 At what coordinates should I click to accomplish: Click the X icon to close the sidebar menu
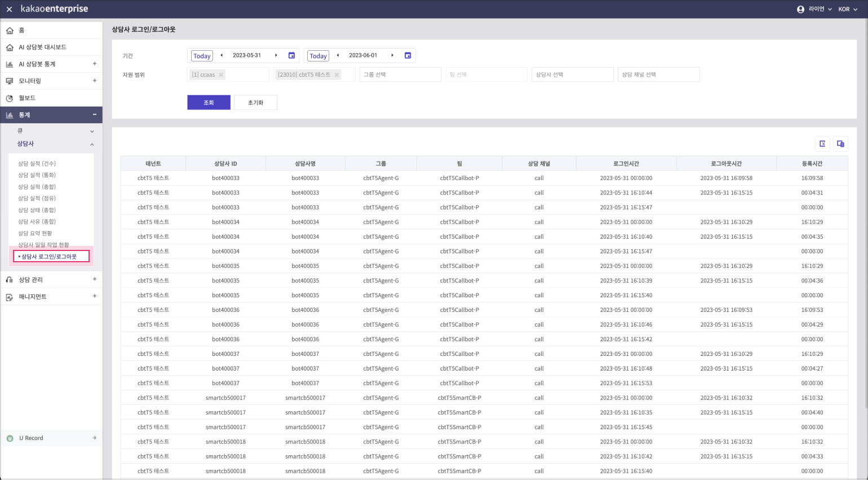tap(9, 10)
